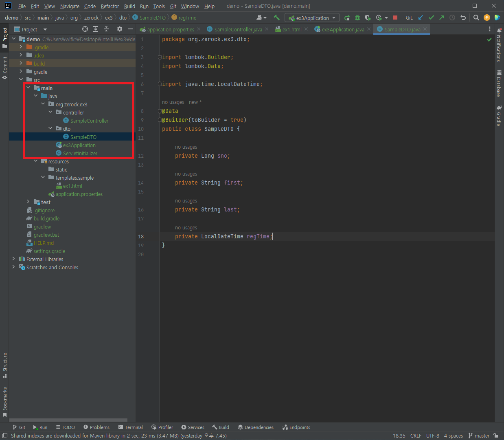Open Git Show History clock icon
The height and width of the screenshot is (440, 504).
coord(452,18)
